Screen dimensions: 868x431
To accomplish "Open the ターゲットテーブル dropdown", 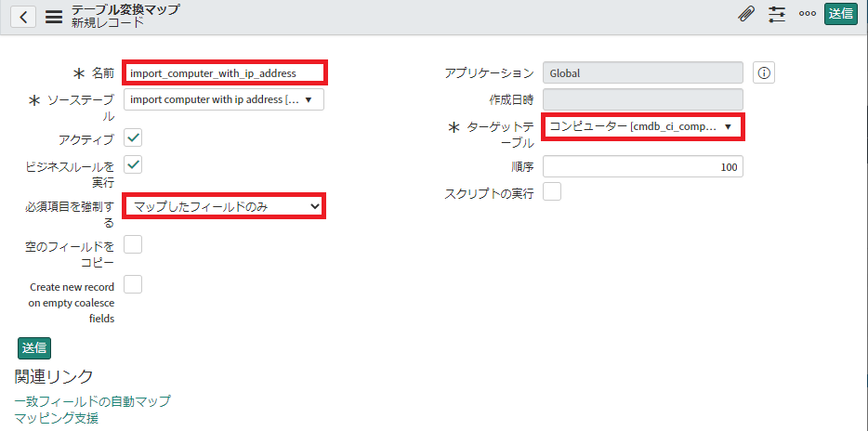I will [x=643, y=126].
